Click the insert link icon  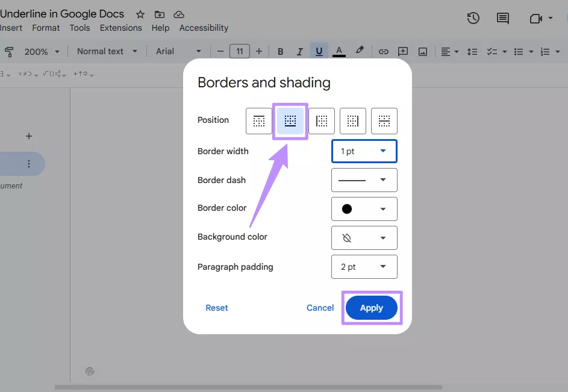point(383,51)
